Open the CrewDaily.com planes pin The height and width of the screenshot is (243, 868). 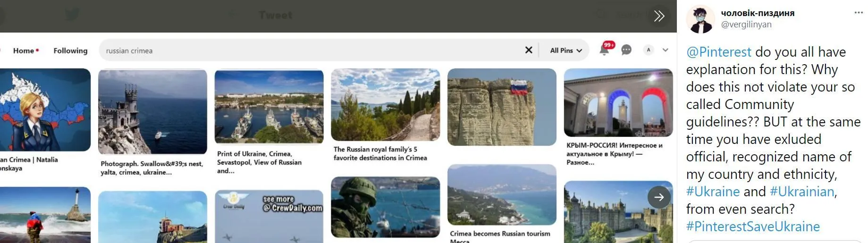(269, 217)
